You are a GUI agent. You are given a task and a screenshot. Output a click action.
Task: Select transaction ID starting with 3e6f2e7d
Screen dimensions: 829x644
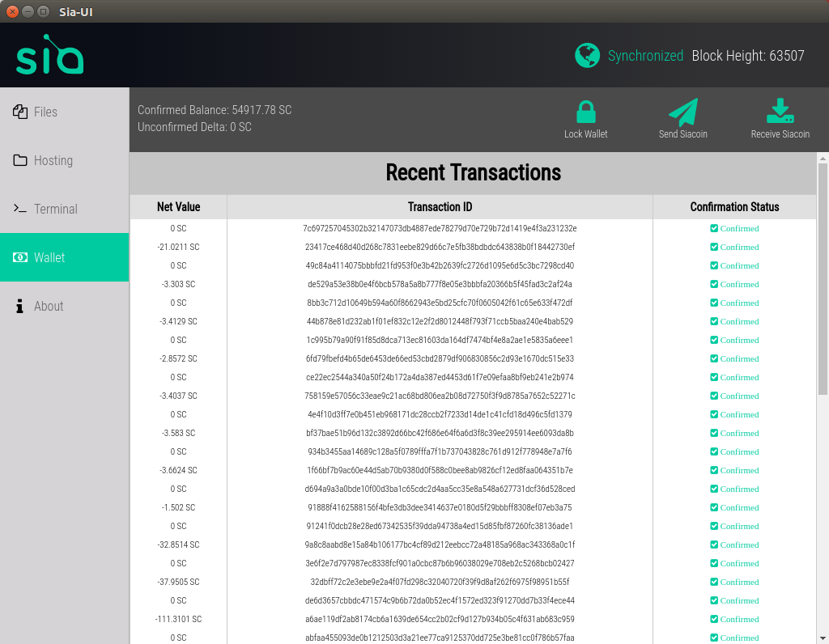pyautogui.click(x=440, y=563)
